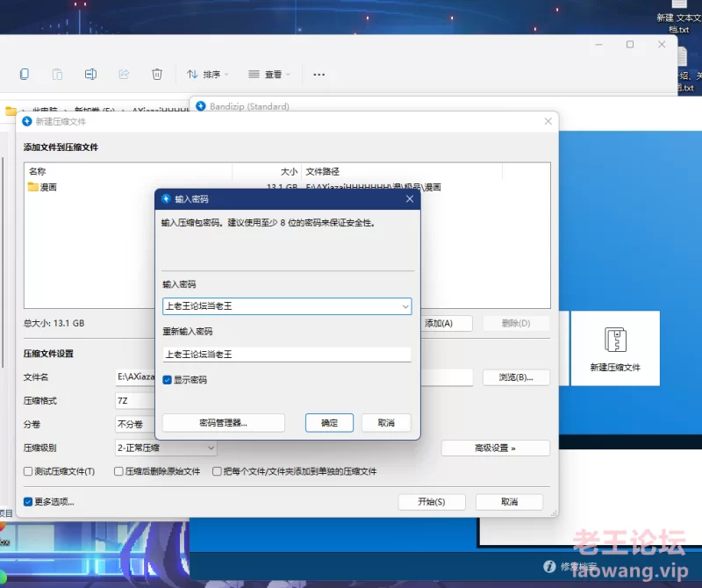Click the Explorer paste icon
This screenshot has height=588, width=702.
pyautogui.click(x=57, y=75)
